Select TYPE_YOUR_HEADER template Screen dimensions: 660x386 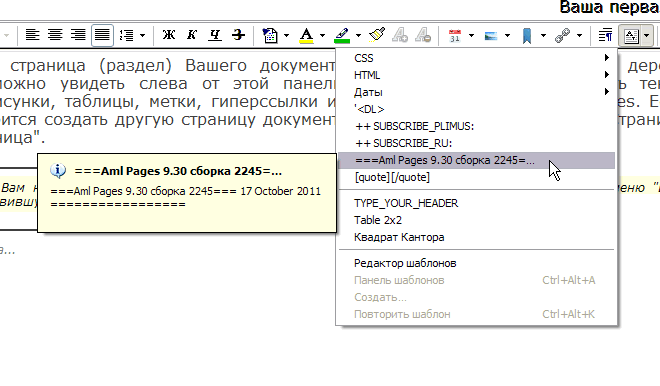point(477,203)
